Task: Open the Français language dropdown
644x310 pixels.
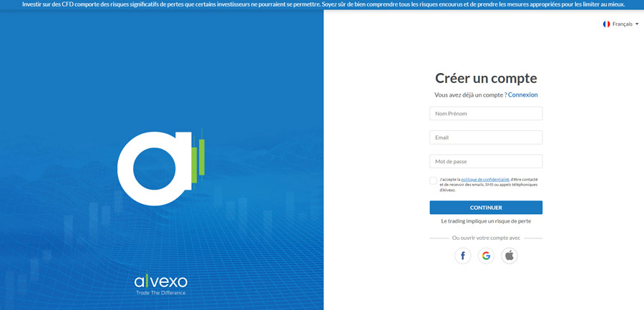Action: 620,24
